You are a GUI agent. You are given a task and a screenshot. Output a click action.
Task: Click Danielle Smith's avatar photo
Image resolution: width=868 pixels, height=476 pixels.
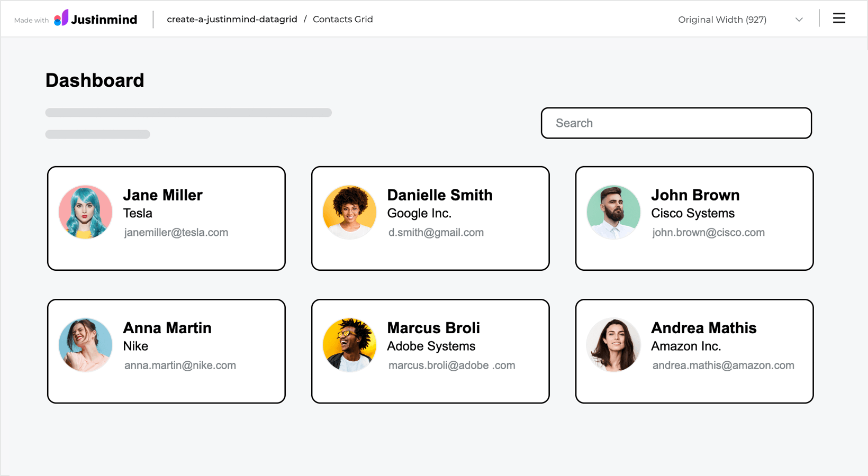click(x=349, y=212)
